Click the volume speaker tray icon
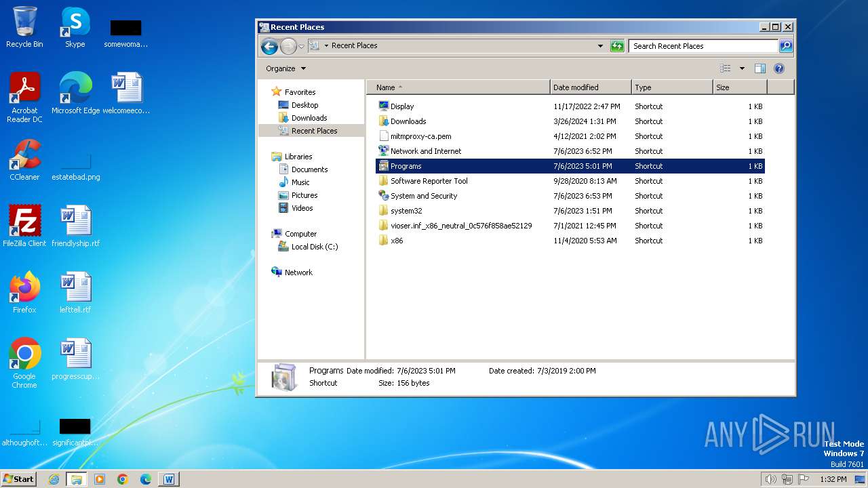The width and height of the screenshot is (868, 488). coord(770,479)
